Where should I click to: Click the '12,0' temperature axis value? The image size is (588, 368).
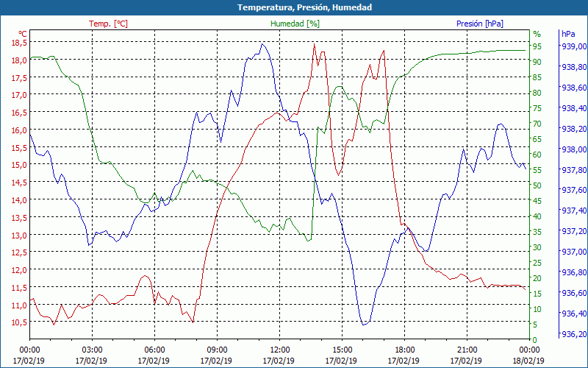pos(21,270)
